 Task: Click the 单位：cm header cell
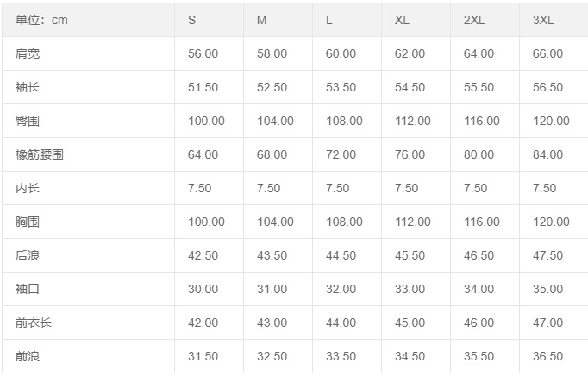[41, 20]
